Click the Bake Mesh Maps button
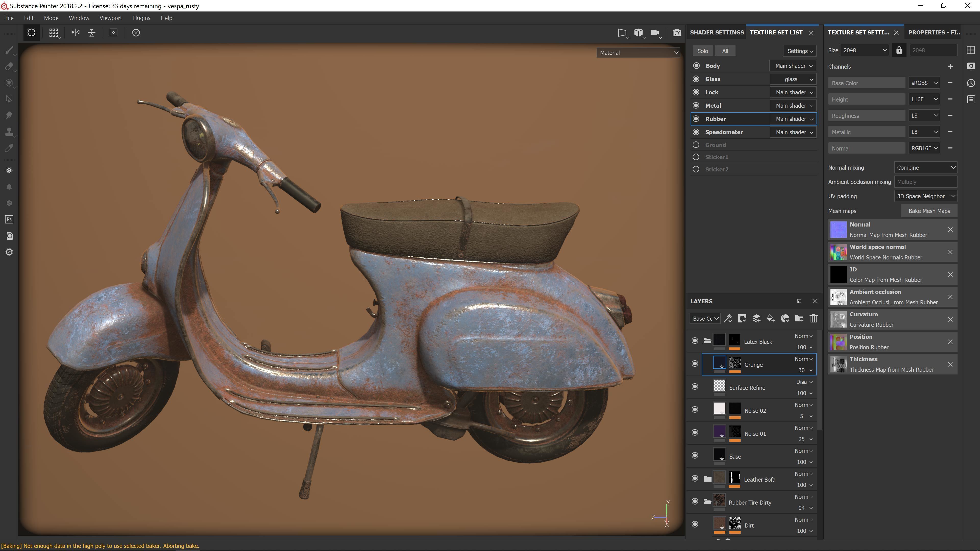980x551 pixels. pyautogui.click(x=929, y=211)
